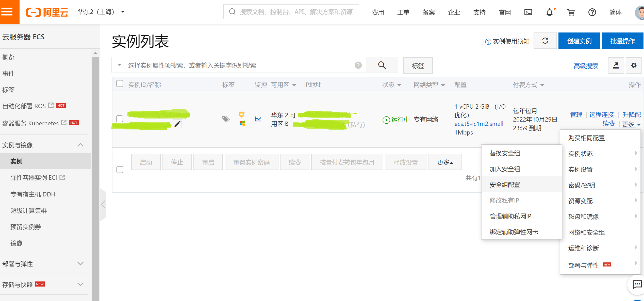Expand the 存储与快照 sidebar section

pos(80,284)
